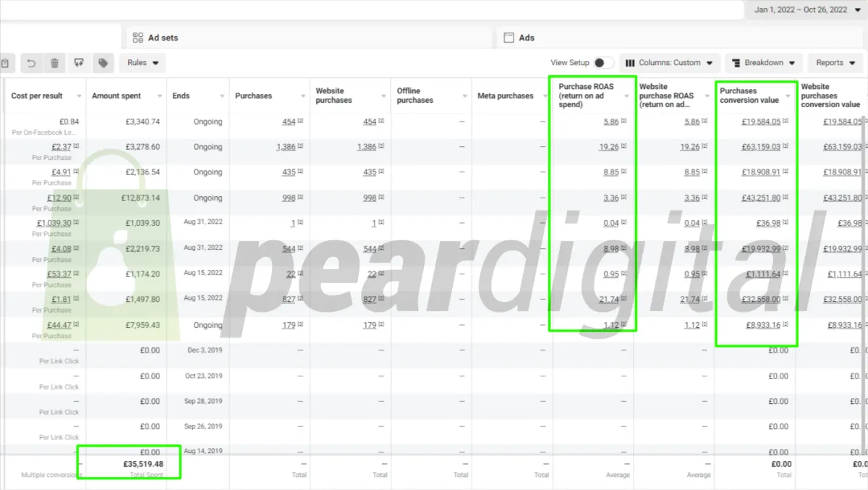Open the £4.91 cost per purchase link
Screen dimensions: 868x490
click(x=60, y=172)
